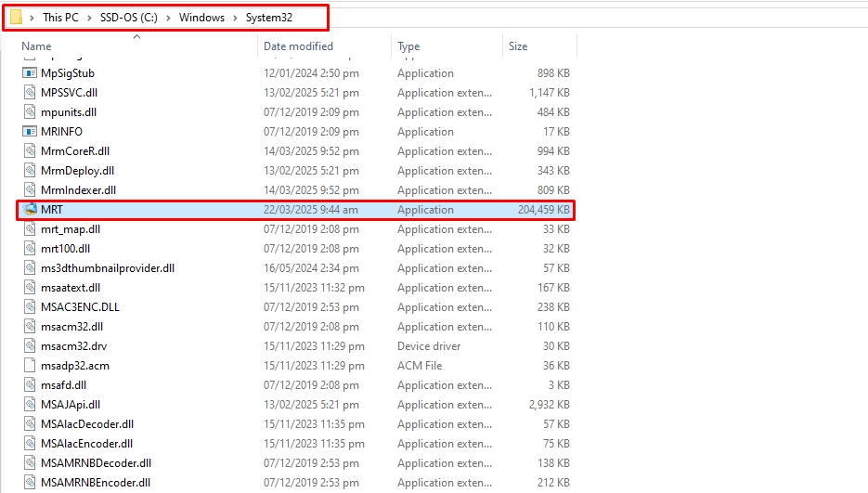Go to This PC breadcrumb
The width and height of the screenshot is (868, 493).
(60, 17)
